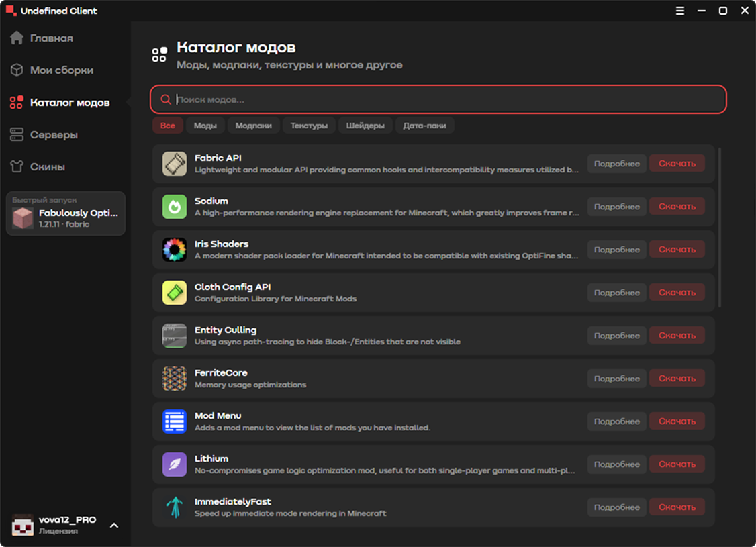Click the Sodium mod title text

[211, 201]
